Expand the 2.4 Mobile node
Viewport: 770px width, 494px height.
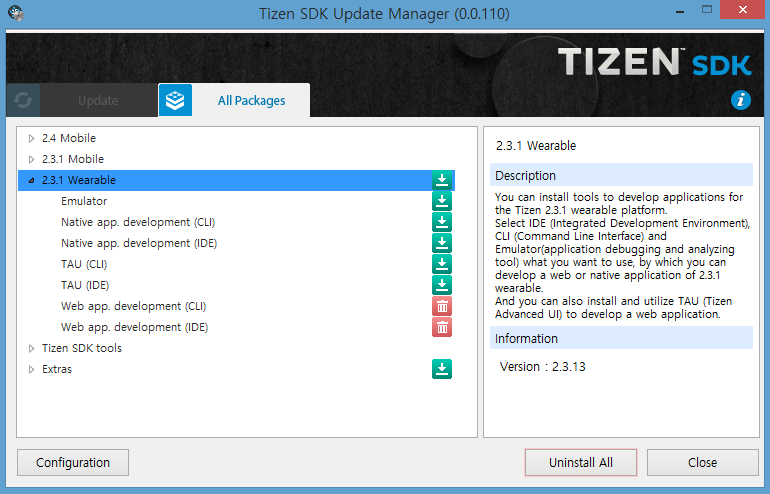(31, 138)
